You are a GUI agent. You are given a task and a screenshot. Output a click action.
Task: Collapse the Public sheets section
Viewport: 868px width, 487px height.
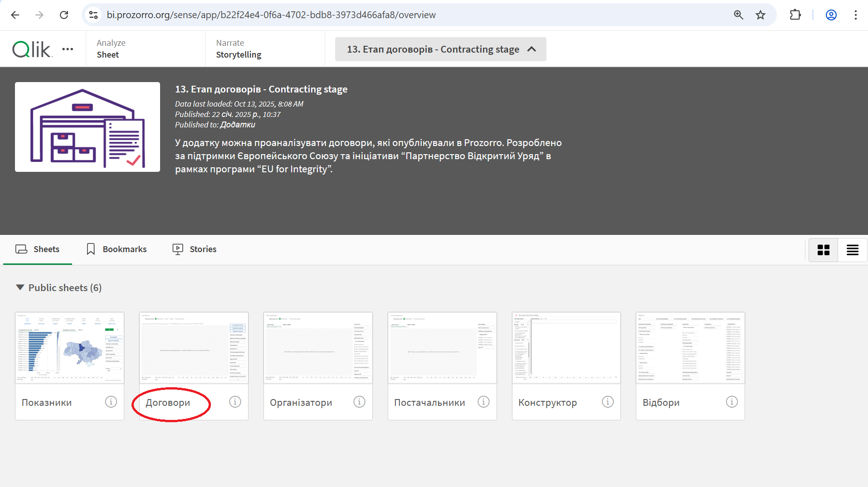tap(20, 287)
